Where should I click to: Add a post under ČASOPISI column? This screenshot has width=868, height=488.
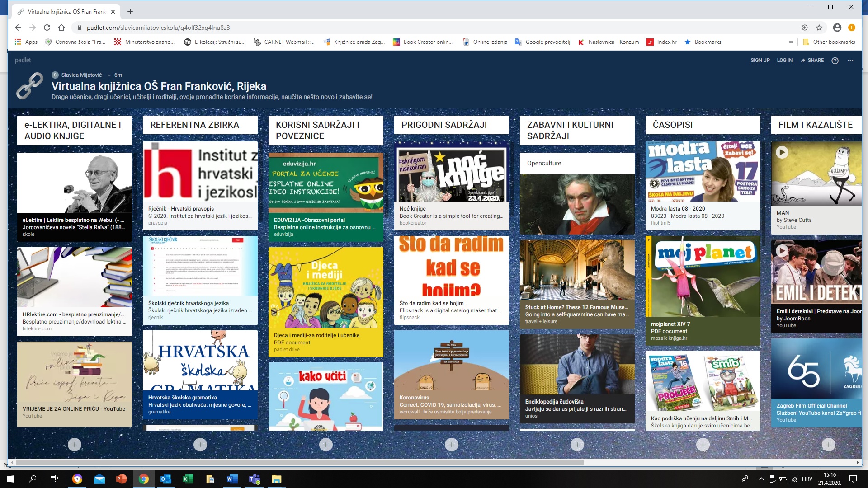[703, 445]
